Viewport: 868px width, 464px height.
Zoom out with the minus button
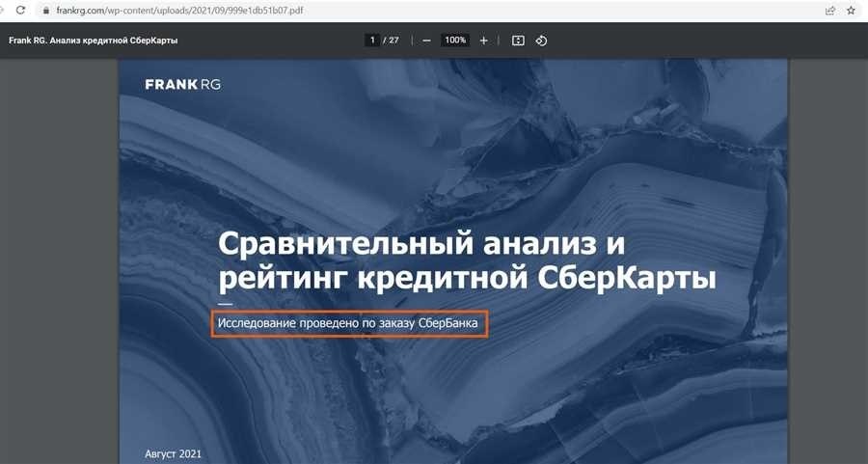tap(426, 41)
